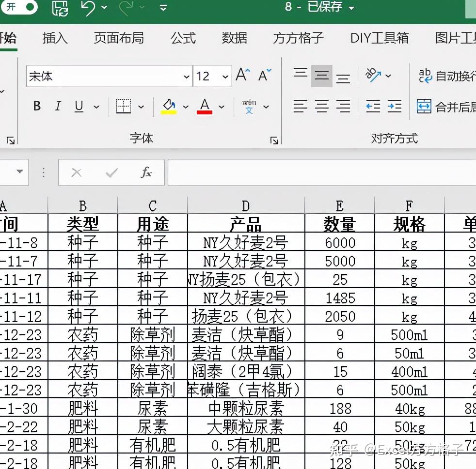Open the DIY工具箱 tab
Image resolution: width=476 pixels, height=469 pixels.
[380, 38]
